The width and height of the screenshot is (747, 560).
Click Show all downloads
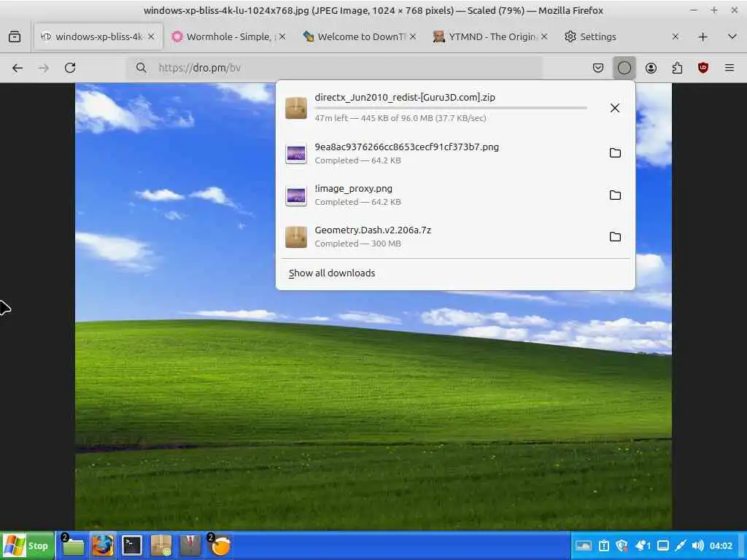(x=332, y=273)
